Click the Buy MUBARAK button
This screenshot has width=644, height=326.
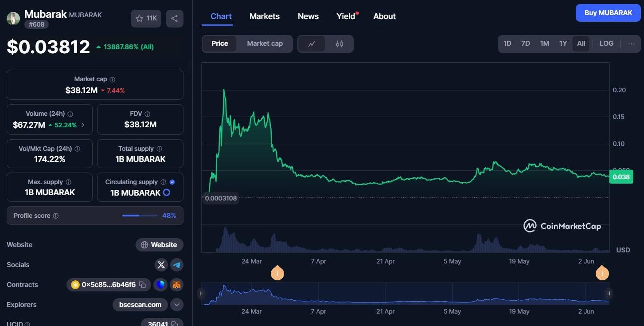coord(608,13)
